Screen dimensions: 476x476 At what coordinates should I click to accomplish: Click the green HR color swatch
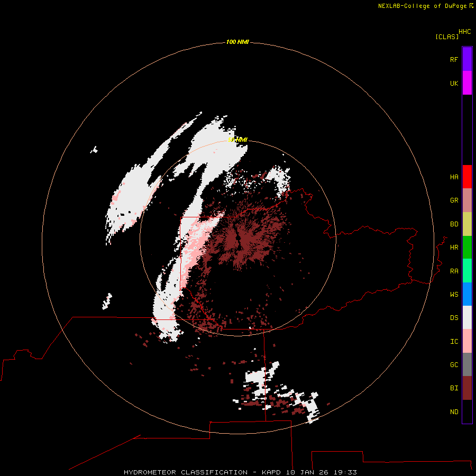tap(467, 247)
